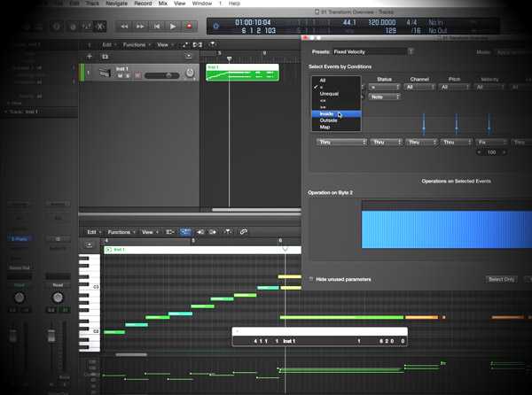Viewport: 532px width, 395px height.
Task: Click the Catch playhead icon in Piano Roll toolbar
Action: 228,232
